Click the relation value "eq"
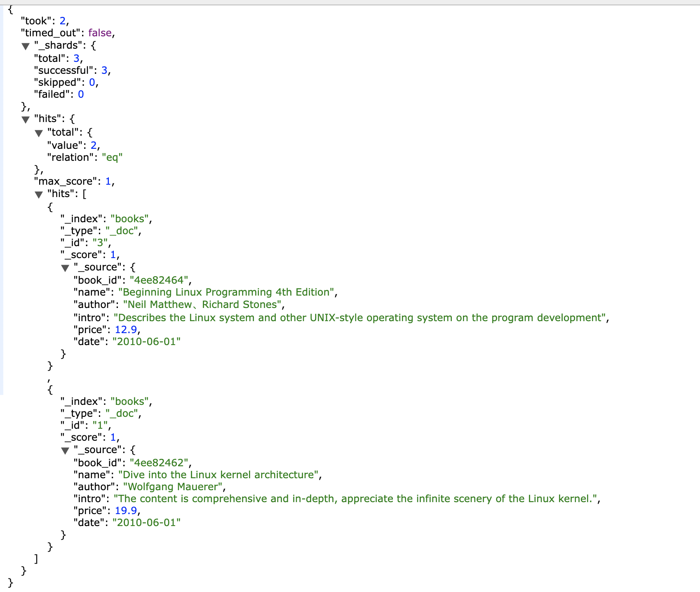The width and height of the screenshot is (700, 592). (x=112, y=157)
